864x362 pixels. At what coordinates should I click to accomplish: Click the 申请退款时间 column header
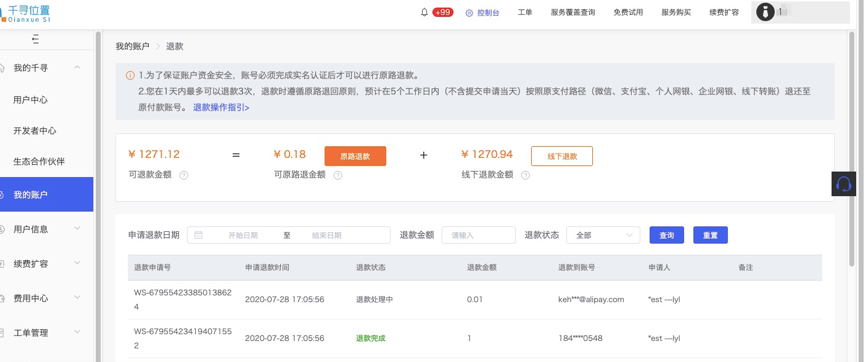point(267,267)
